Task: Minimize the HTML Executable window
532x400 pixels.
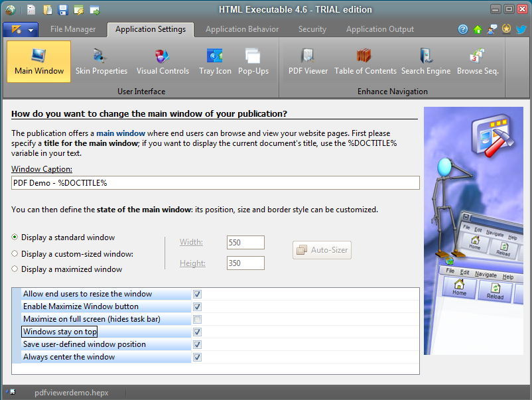Action: [496, 9]
